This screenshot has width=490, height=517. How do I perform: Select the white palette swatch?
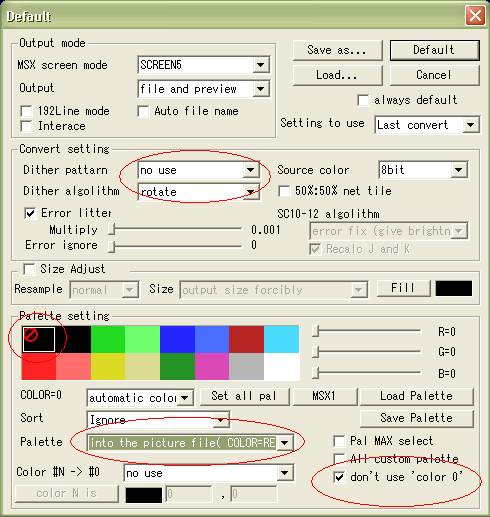[x=281, y=366]
